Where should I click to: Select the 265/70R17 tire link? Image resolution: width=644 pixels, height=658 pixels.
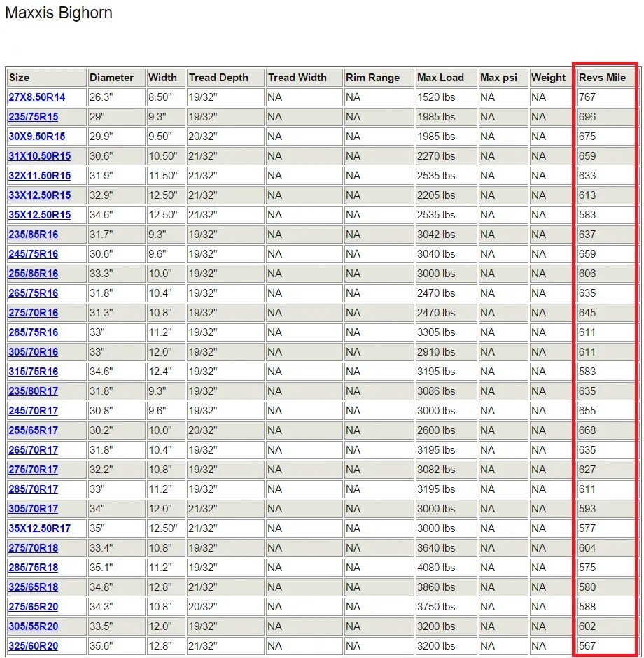34,450
